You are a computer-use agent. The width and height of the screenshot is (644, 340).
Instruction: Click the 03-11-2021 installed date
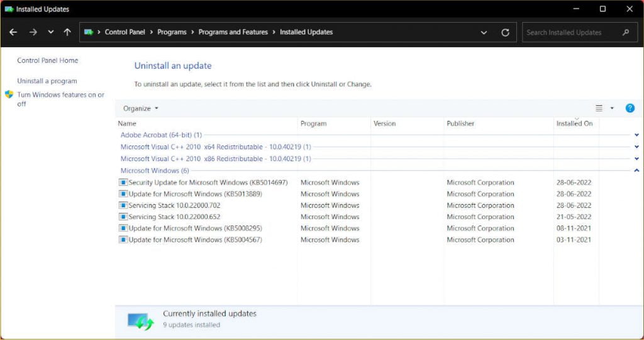(574, 240)
